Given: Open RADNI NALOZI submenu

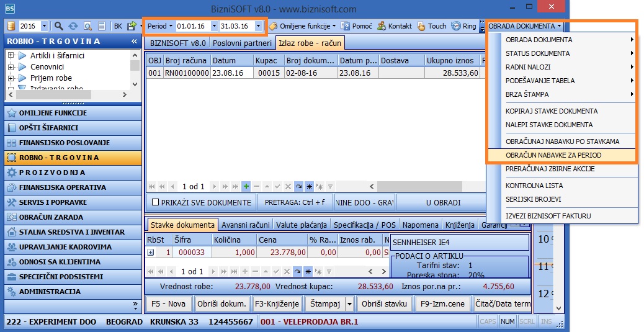Looking at the screenshot, I should pos(561,67).
